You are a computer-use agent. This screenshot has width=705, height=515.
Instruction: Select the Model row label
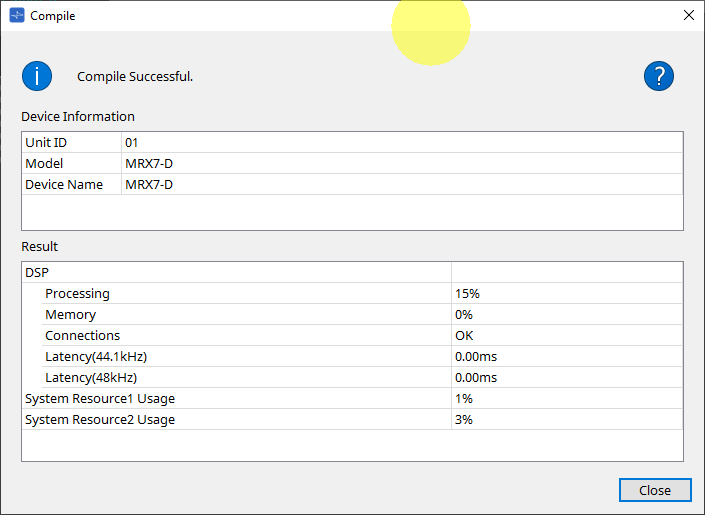click(x=44, y=163)
